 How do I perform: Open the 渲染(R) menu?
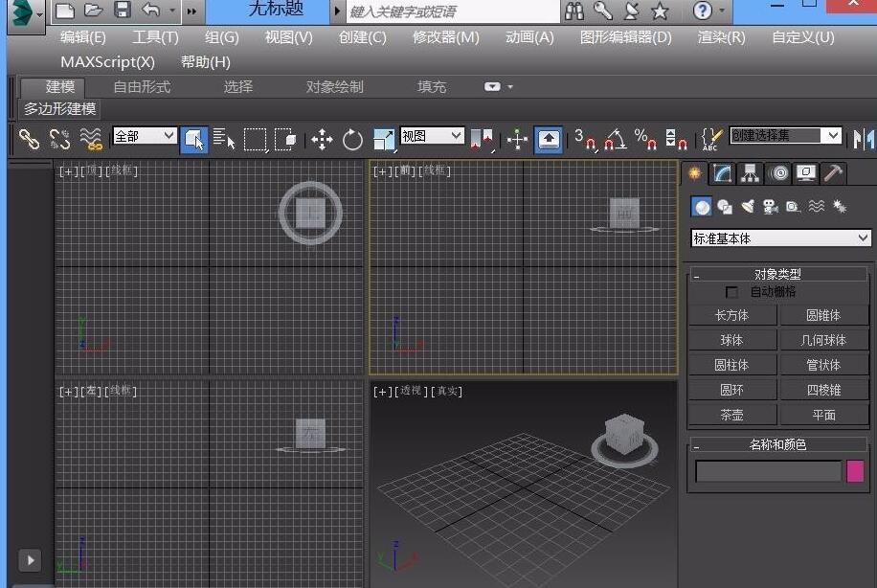[x=721, y=37]
